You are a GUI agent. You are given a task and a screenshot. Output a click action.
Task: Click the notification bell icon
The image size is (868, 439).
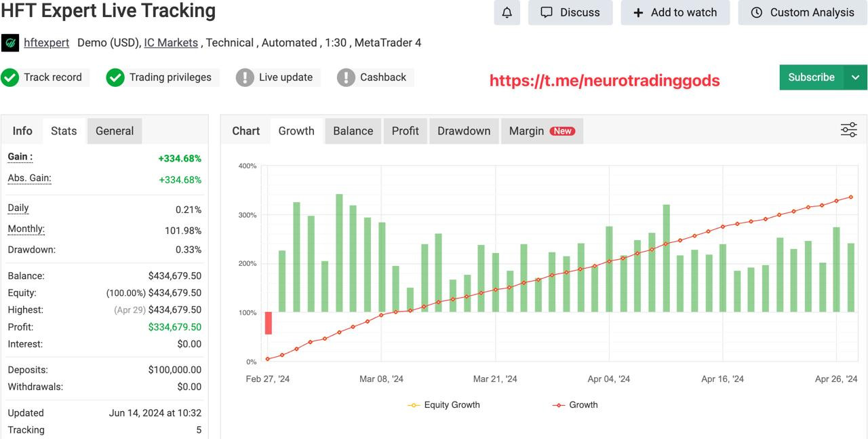click(507, 12)
